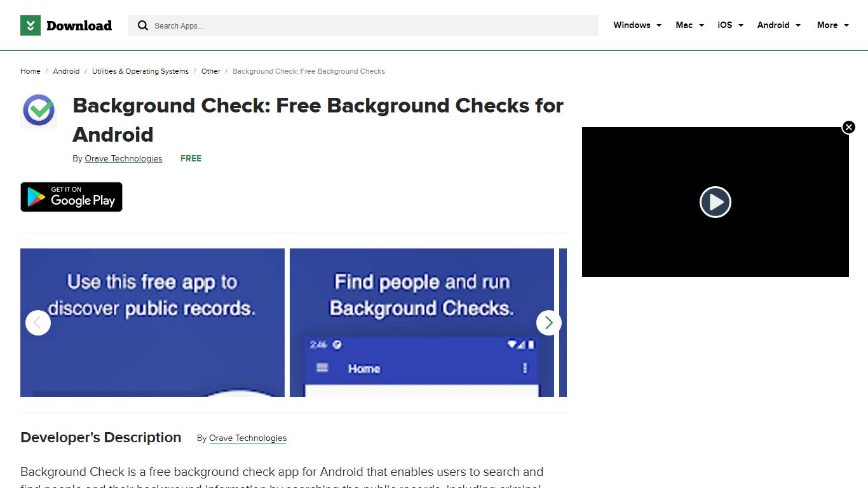The image size is (868, 488).
Task: Open the 'discover public records' screenshot
Action: coord(153,323)
